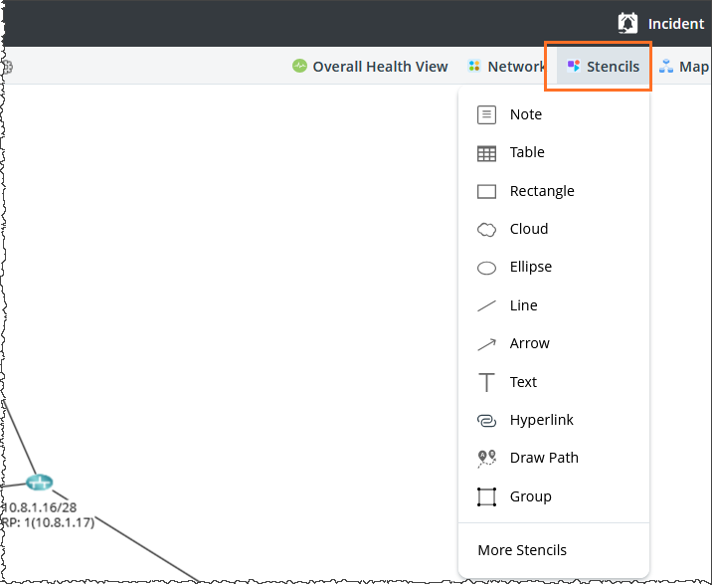Image resolution: width=712 pixels, height=588 pixels.
Task: Click the Text tool icon
Action: click(486, 383)
